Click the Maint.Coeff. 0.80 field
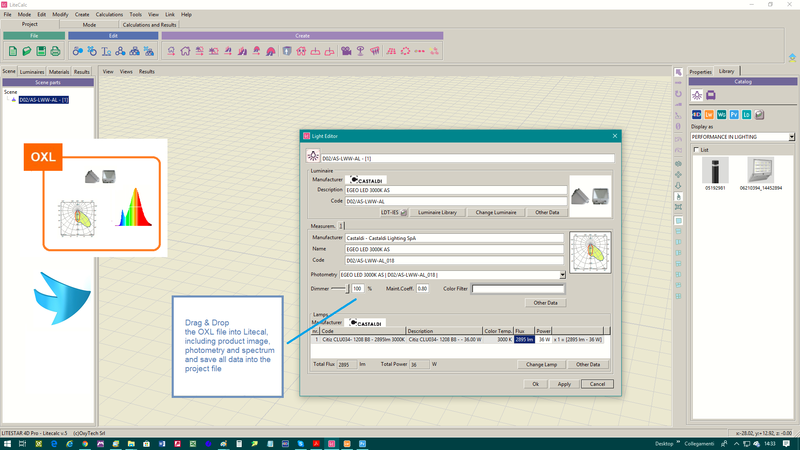 point(422,289)
